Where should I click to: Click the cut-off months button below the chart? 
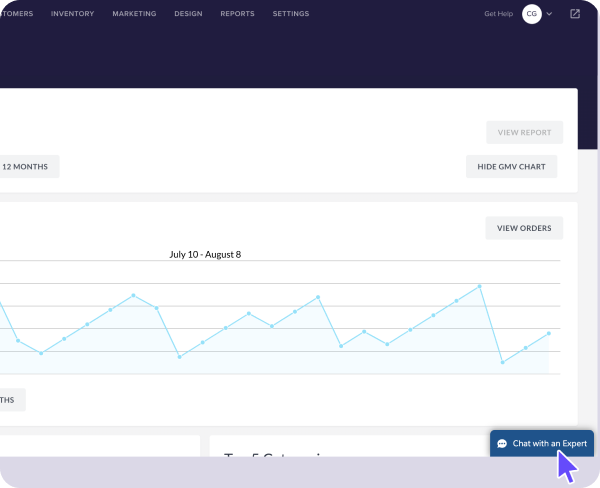pos(10,400)
